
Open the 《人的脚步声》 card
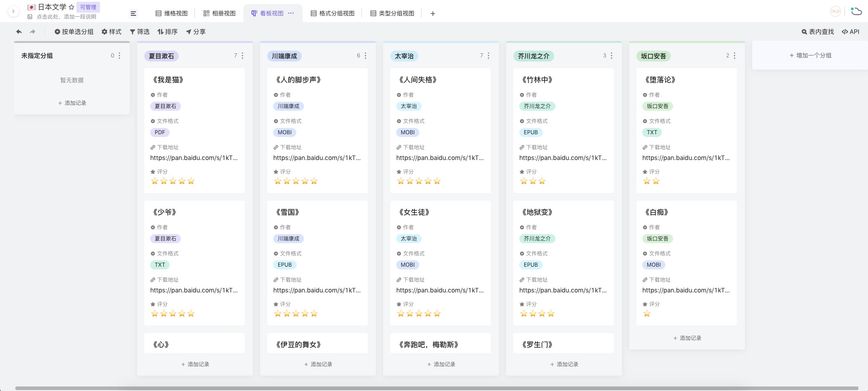(x=318, y=131)
